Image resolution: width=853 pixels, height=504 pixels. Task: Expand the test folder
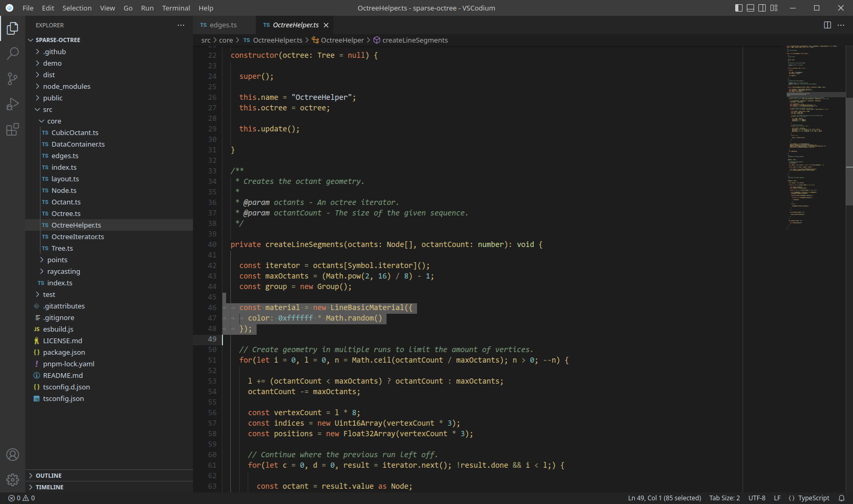[109, 294]
